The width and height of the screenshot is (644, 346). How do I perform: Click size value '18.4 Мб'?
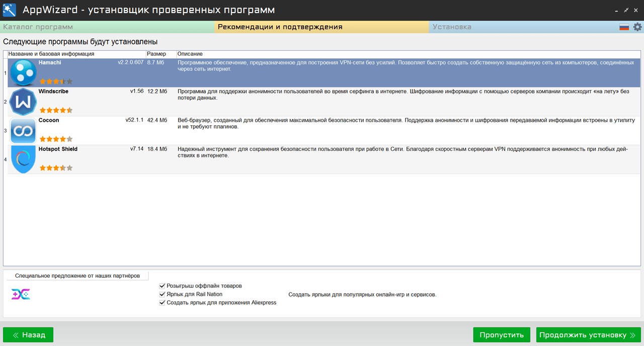pyautogui.click(x=157, y=149)
